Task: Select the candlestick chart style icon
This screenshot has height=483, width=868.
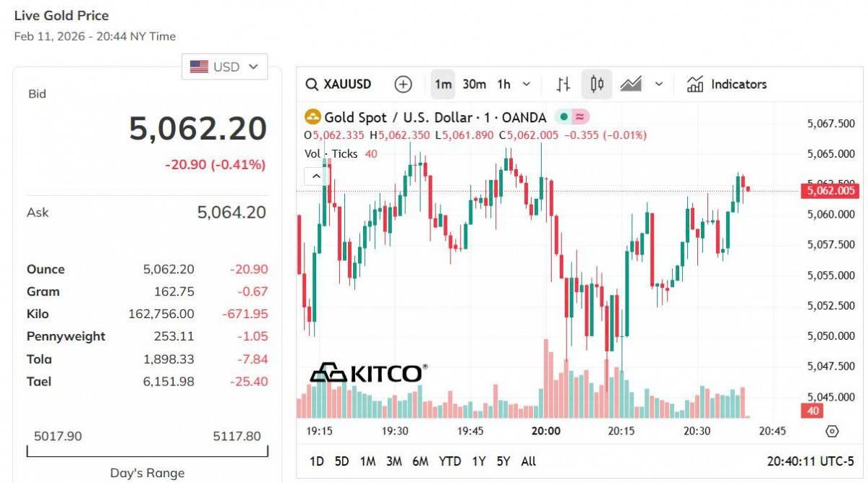Action: pyautogui.click(x=597, y=85)
